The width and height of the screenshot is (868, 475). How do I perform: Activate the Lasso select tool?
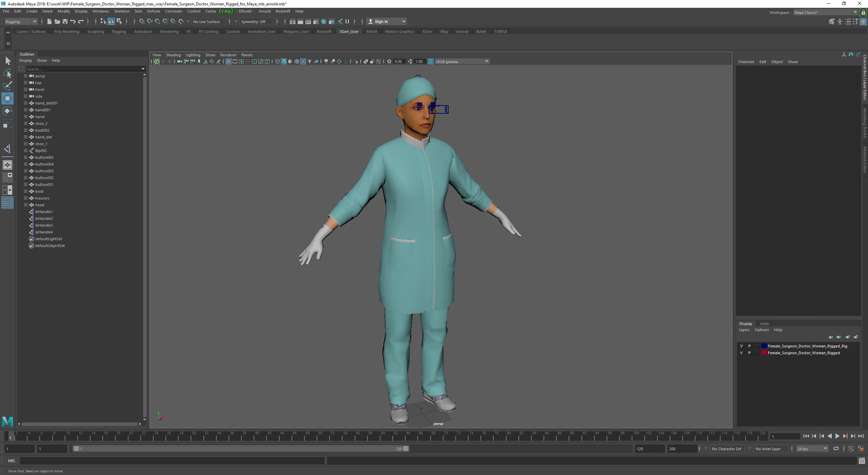click(x=7, y=73)
